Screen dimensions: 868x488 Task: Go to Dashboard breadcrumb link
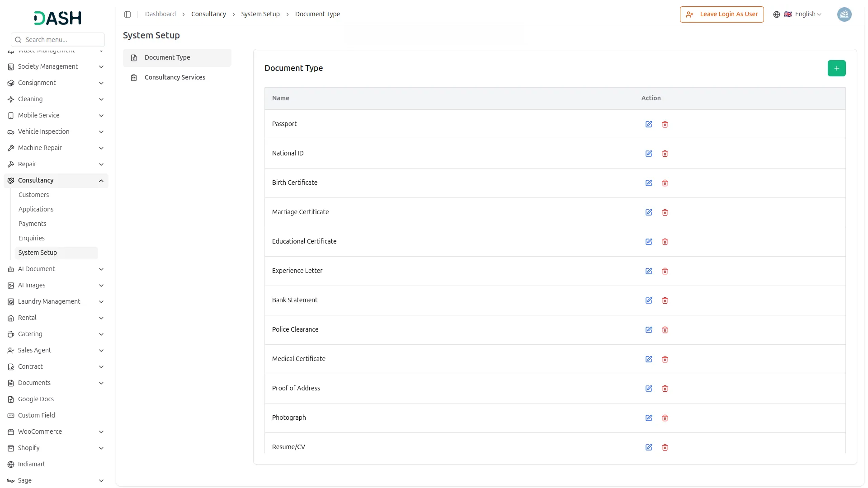160,14
